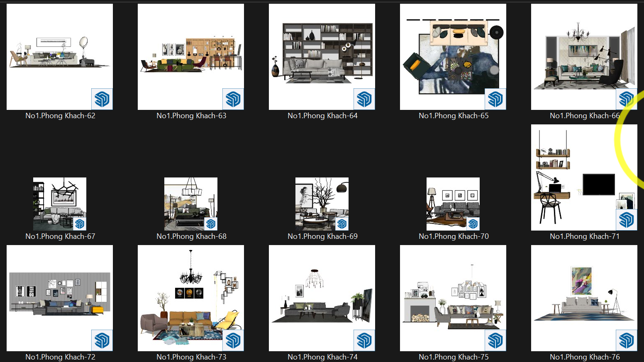Click SketchUp badge on No1.Phong Khach-69 thumbnail
The width and height of the screenshot is (644, 362).
coord(342,224)
